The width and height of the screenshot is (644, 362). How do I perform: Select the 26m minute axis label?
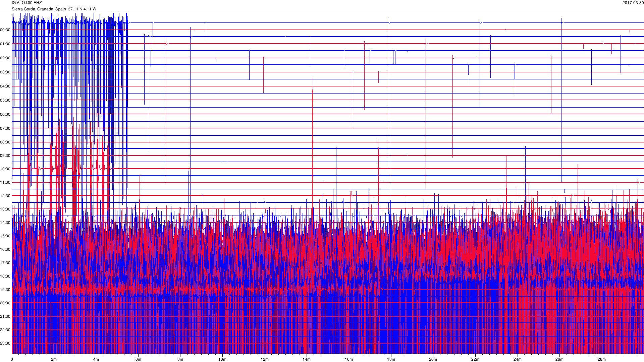(x=559, y=359)
